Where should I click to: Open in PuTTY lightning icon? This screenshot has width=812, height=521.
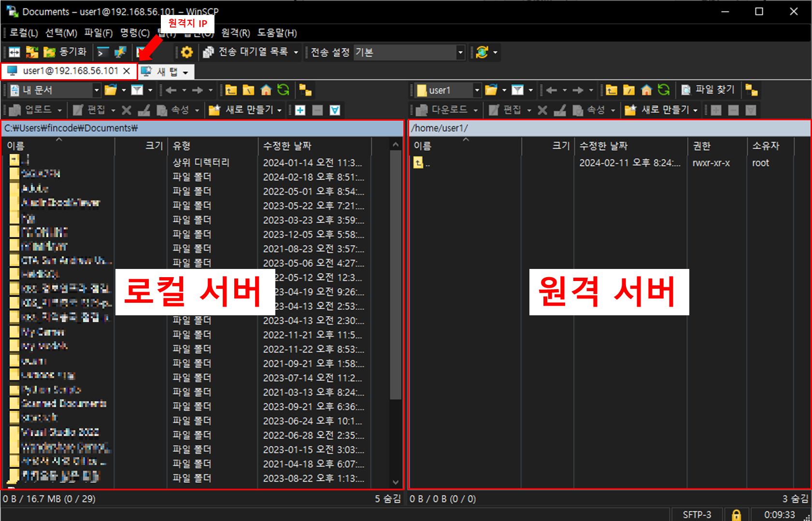[x=120, y=52]
